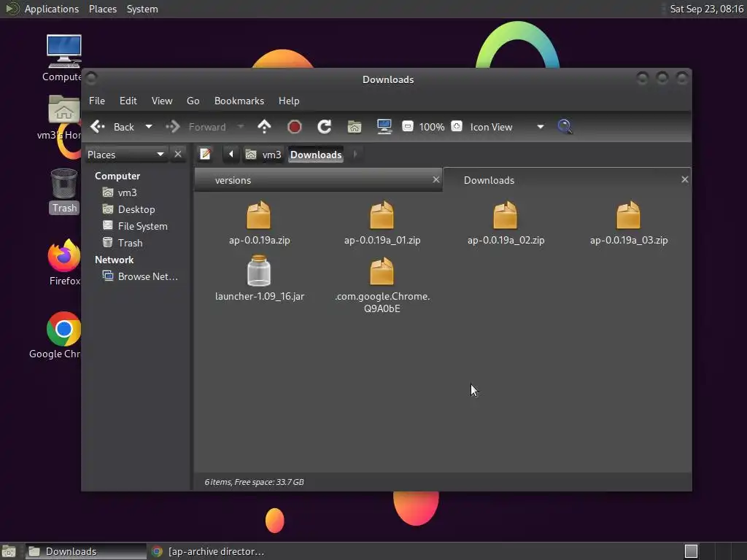Image resolution: width=747 pixels, height=560 pixels.
Task: Go back with the Back arrow
Action: 112,127
